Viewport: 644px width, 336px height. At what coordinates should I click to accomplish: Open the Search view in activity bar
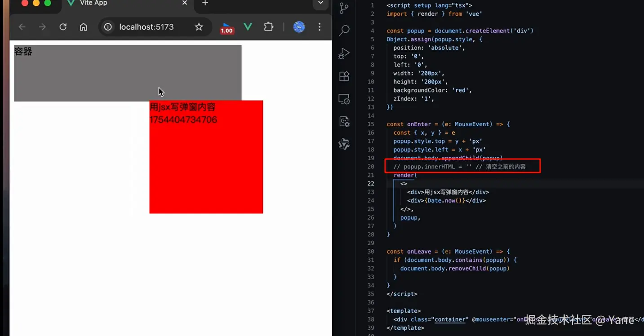(344, 31)
